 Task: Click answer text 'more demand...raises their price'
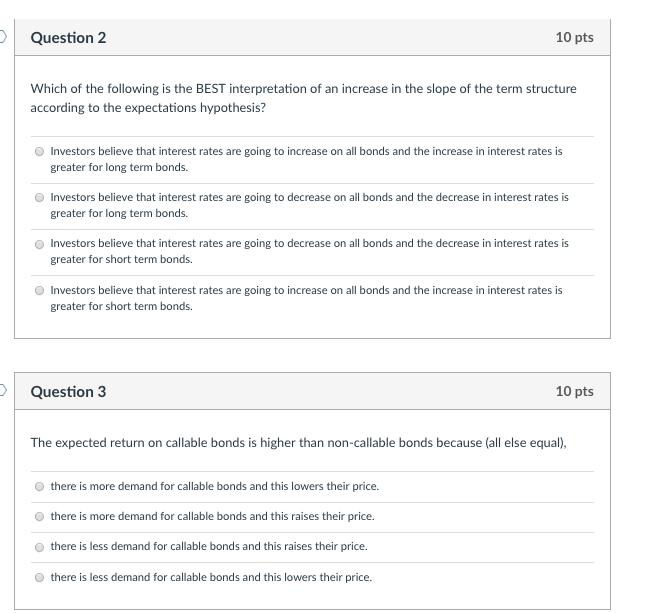coord(212,517)
